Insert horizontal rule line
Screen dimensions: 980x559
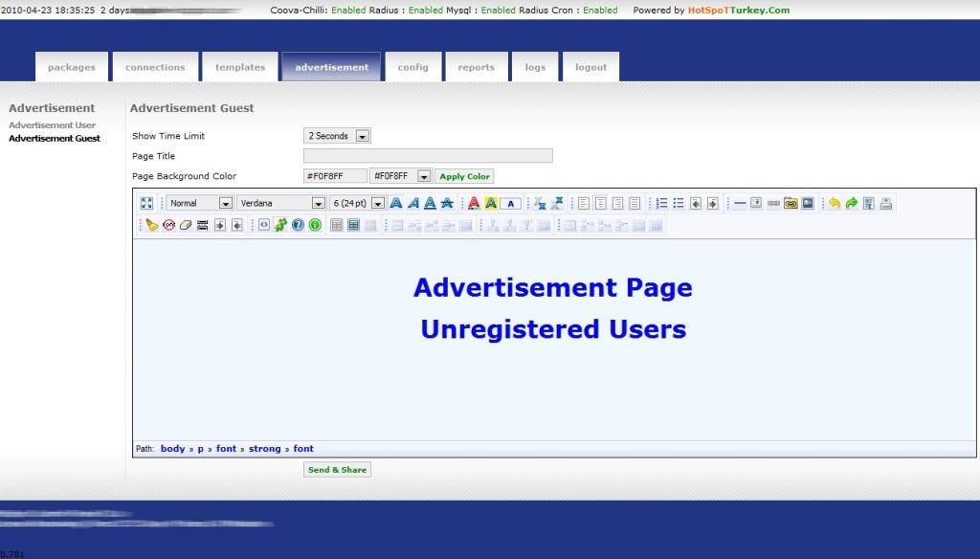click(740, 203)
